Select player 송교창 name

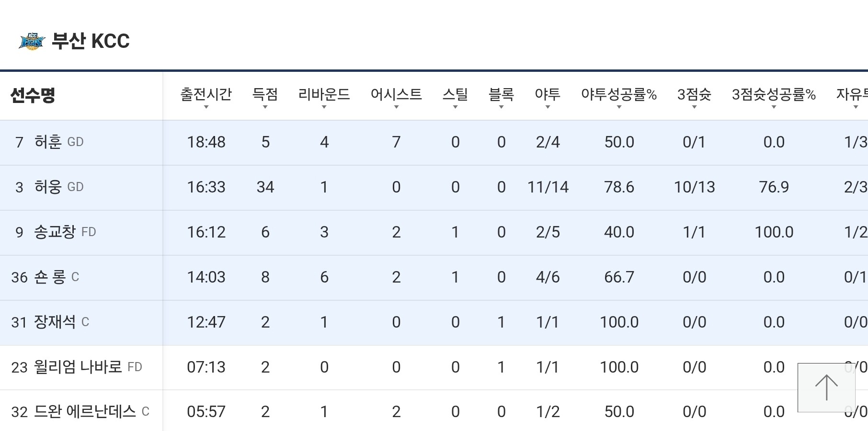click(x=55, y=232)
